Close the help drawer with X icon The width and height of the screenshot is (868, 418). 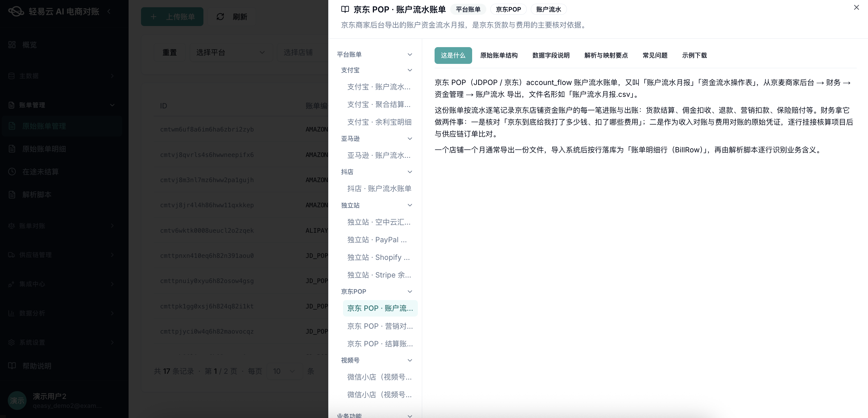click(856, 8)
